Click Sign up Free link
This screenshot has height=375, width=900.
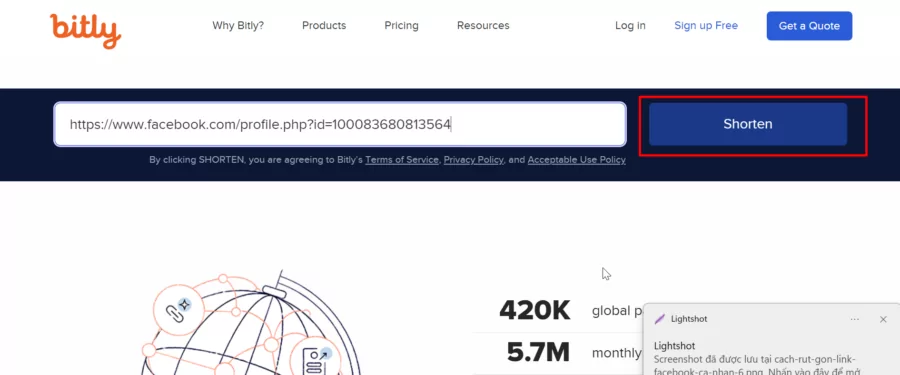pos(706,26)
